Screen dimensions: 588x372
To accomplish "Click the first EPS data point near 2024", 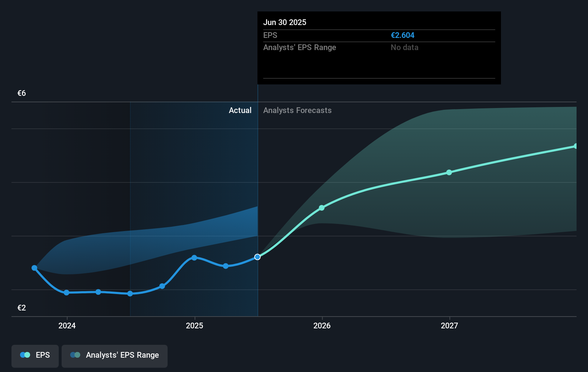I will pos(34,268).
